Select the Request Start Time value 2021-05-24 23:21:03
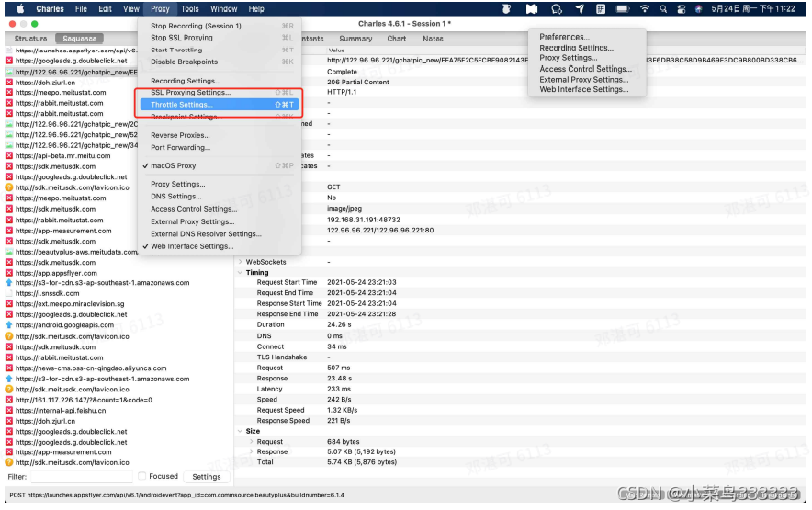The width and height of the screenshot is (812, 510). (x=362, y=282)
